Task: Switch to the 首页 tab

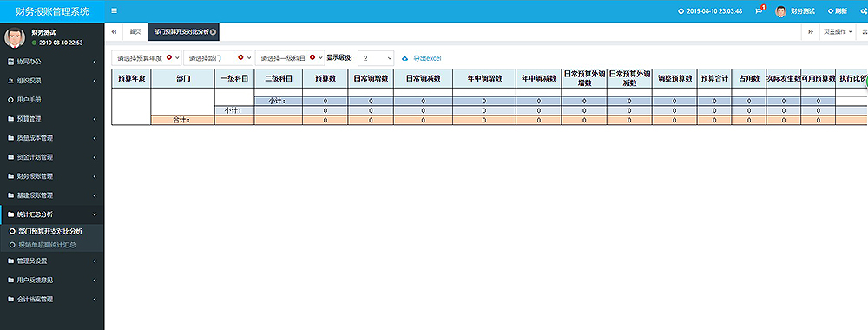Action: tap(135, 32)
